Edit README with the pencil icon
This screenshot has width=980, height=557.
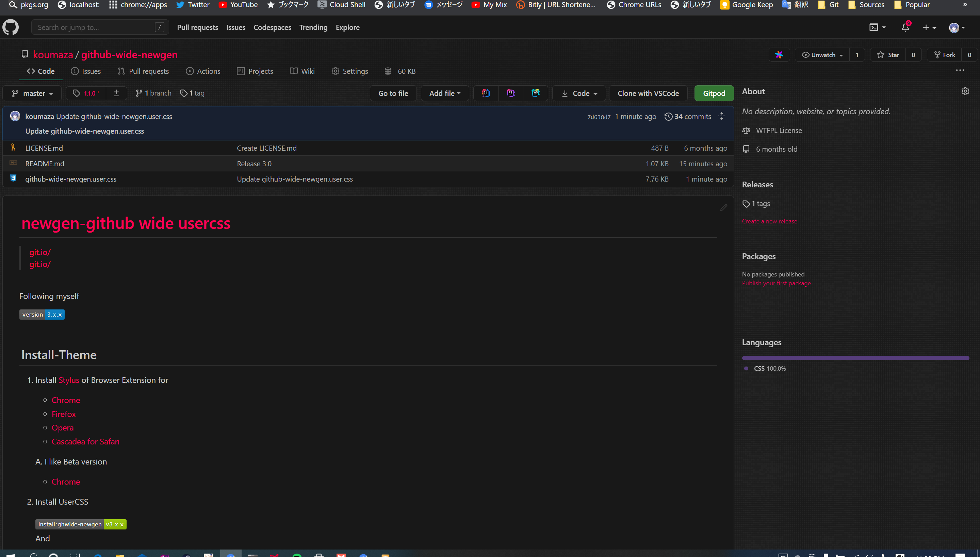pos(723,207)
